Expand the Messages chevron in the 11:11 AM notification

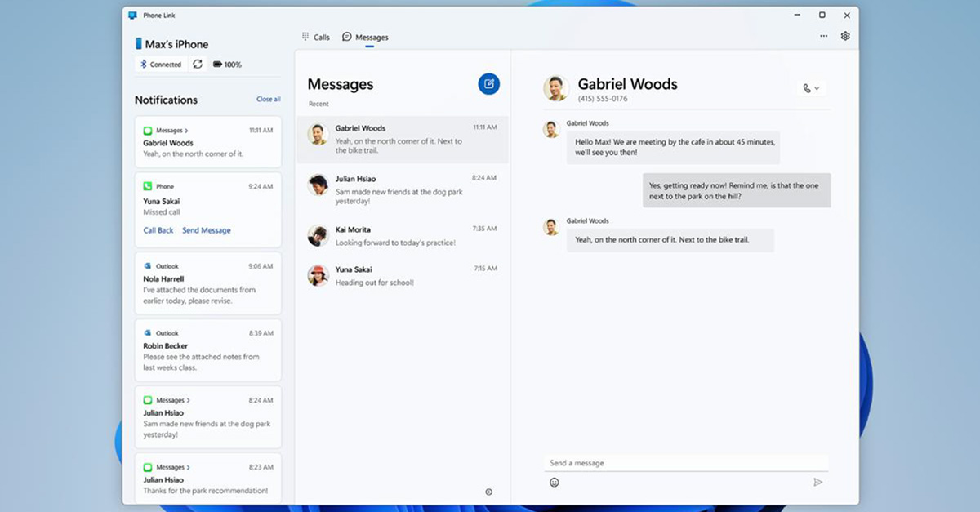186,131
